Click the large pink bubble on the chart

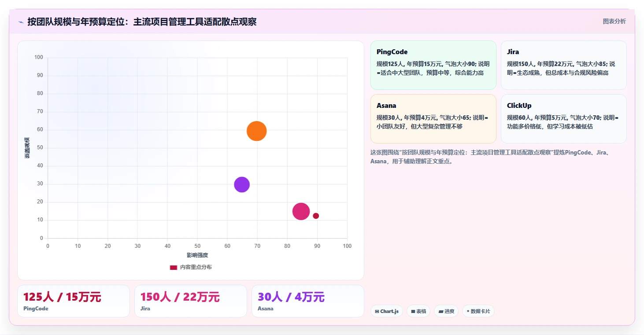click(x=301, y=211)
